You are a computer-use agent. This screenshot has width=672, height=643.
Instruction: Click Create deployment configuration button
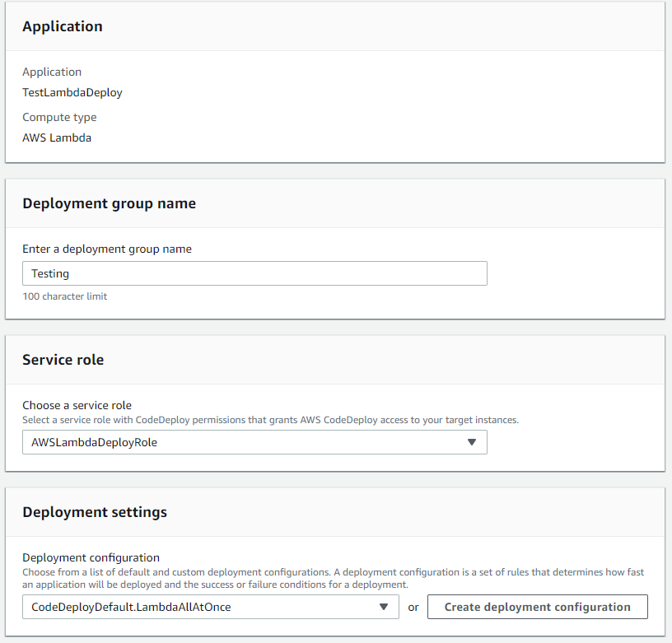tap(538, 607)
